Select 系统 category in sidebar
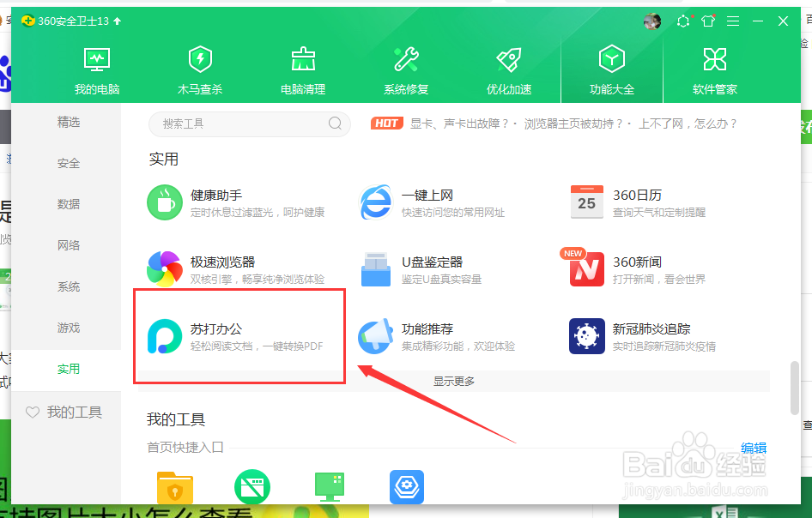This screenshot has height=518, width=812. 69,286
